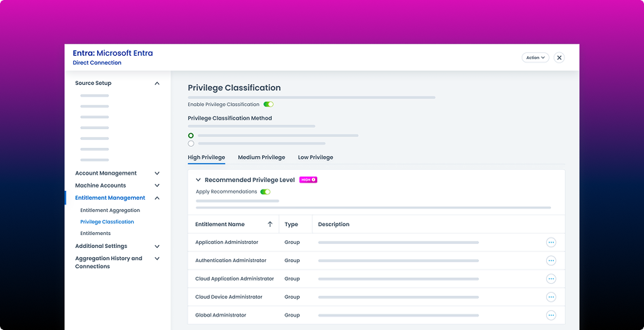Click the Additional Settings heading
This screenshot has height=330, width=644.
click(x=101, y=246)
